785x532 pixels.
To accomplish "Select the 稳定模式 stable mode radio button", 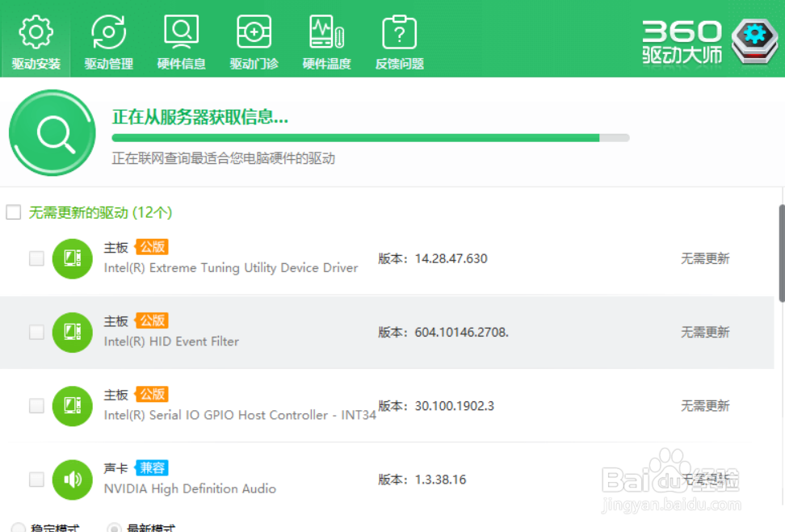I will pos(19,527).
